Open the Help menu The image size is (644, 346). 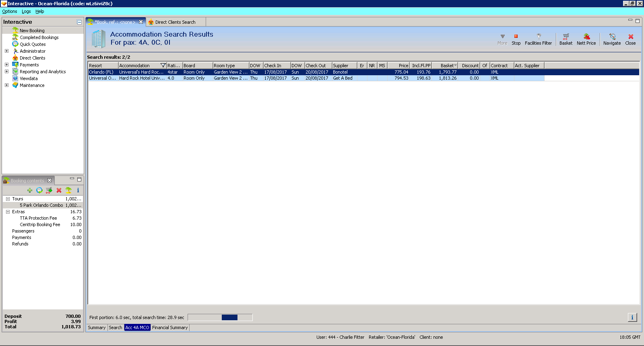click(x=39, y=11)
